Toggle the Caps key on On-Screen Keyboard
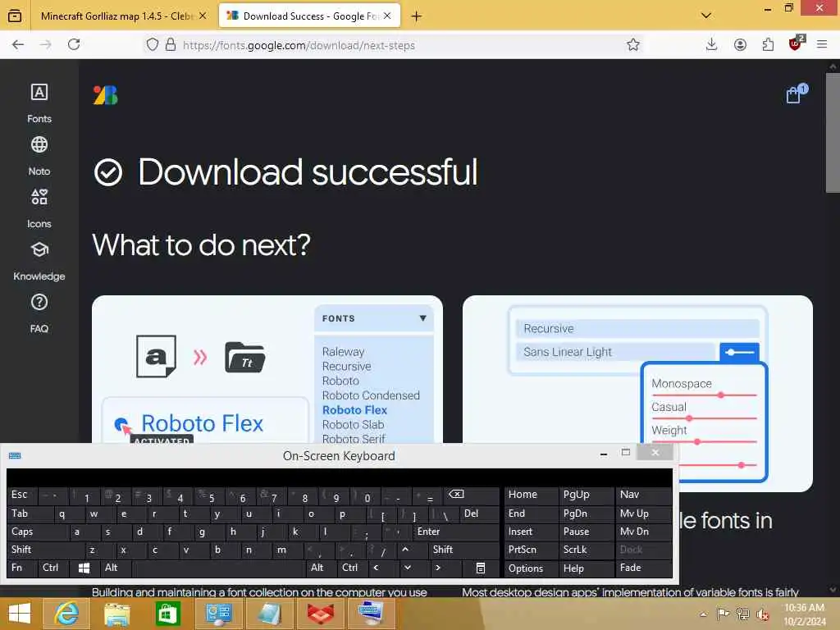 [x=38, y=532]
